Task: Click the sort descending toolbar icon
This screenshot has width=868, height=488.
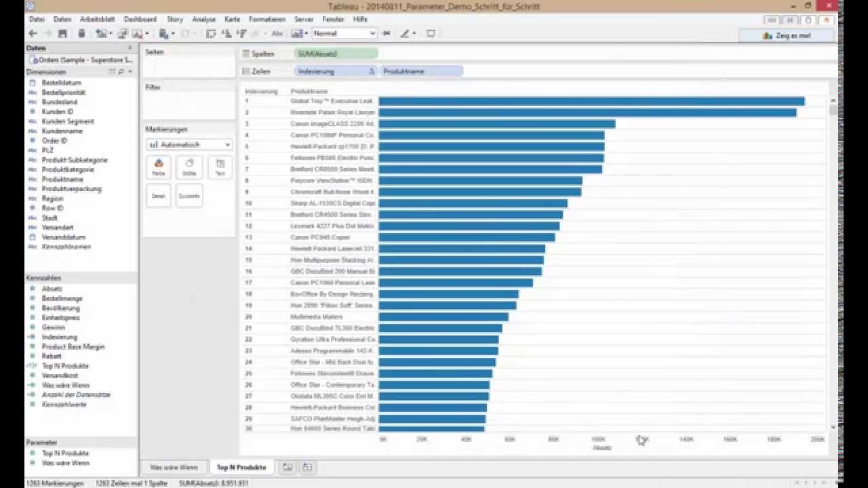Action: (x=241, y=33)
